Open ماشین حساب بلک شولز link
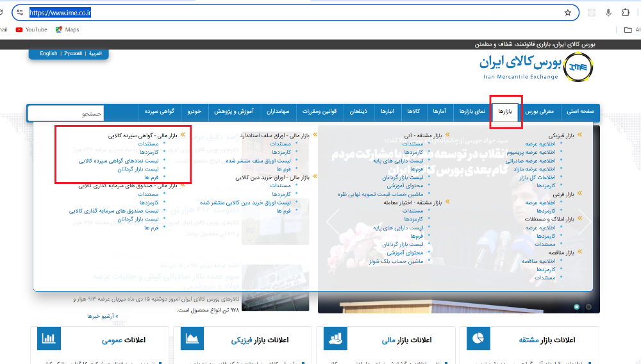This screenshot has width=641, height=364. click(x=396, y=261)
